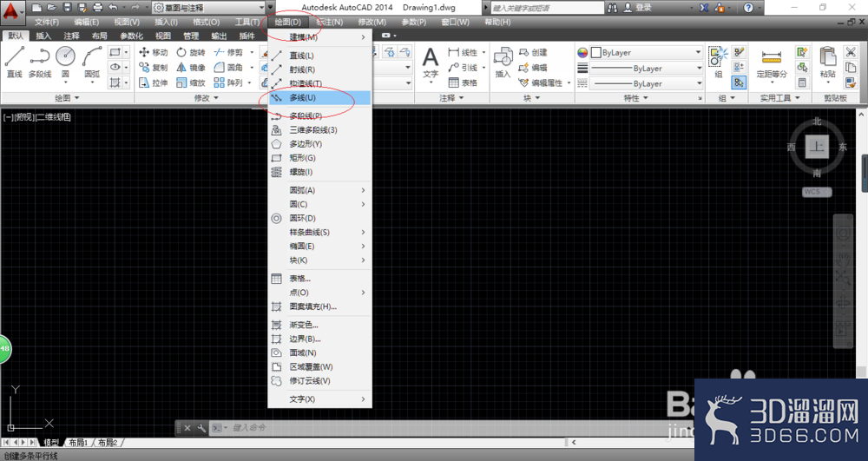Click the wrench customize icon on command line

tap(201, 428)
